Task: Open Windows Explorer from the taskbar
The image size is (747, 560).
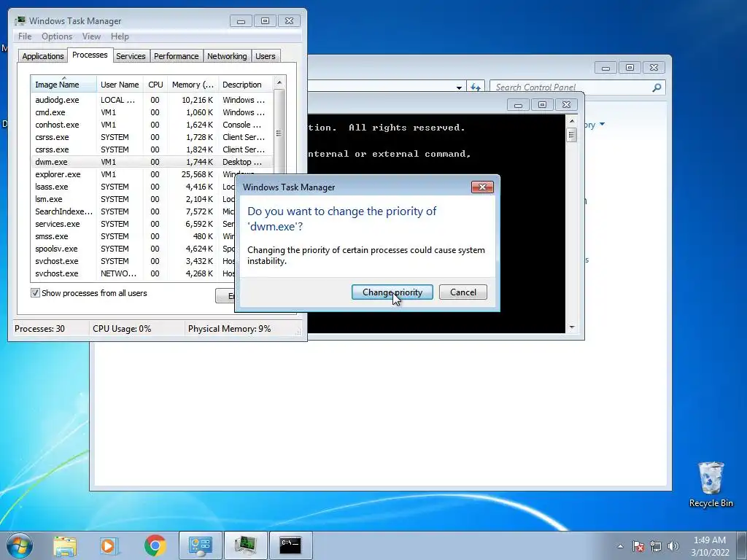Action: pos(65,545)
